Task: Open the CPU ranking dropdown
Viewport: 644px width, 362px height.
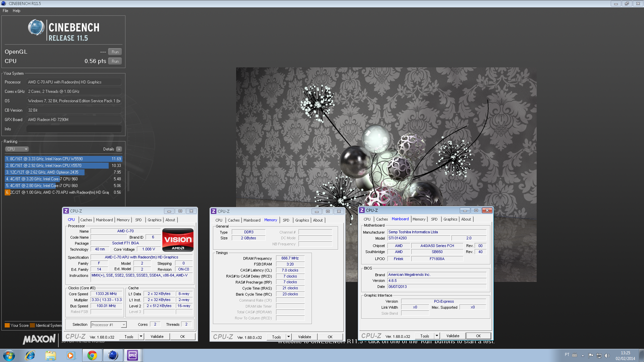Action: click(17, 149)
